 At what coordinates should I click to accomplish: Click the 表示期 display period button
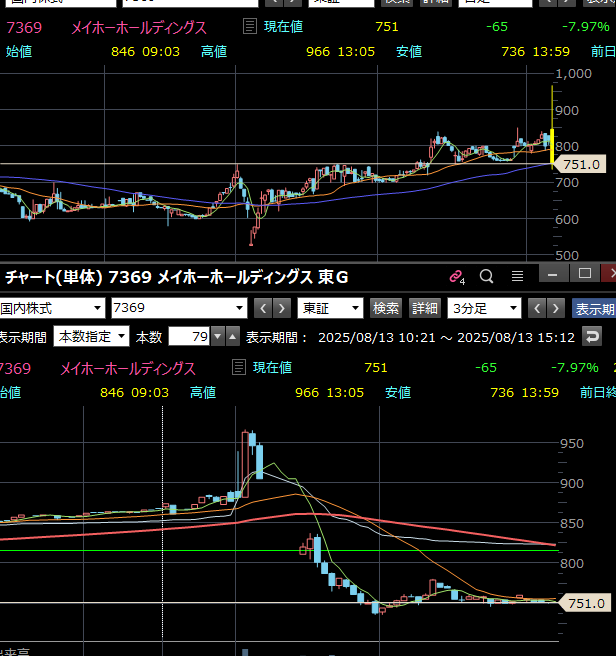click(594, 309)
